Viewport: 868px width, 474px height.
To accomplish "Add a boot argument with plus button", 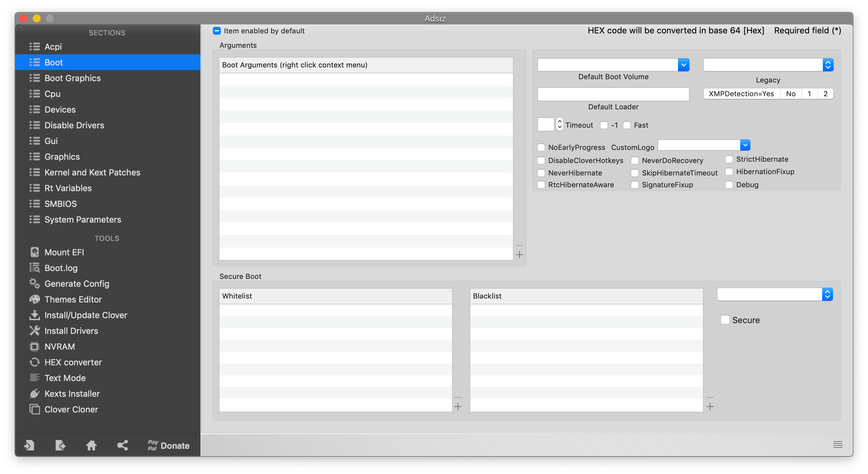I will tap(519, 255).
